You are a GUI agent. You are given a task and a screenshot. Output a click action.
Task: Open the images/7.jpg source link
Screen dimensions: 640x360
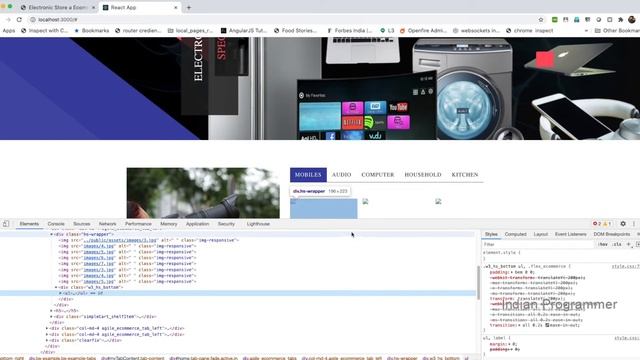(99, 264)
